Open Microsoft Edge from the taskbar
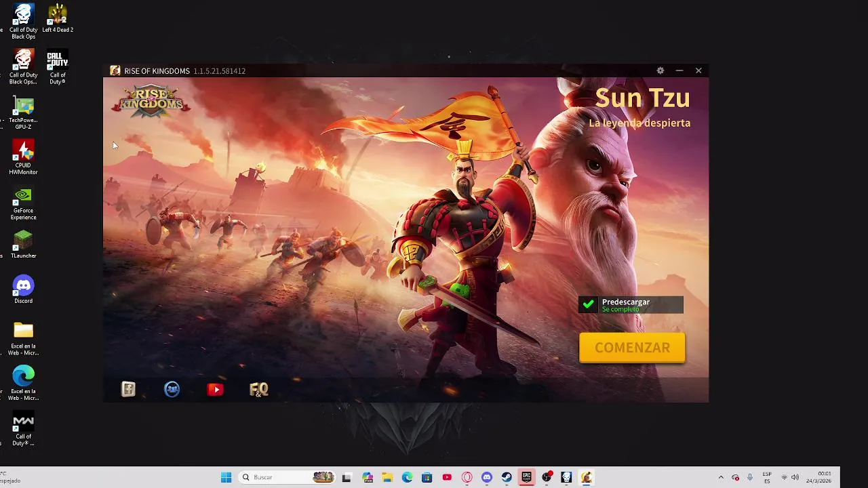868x488 pixels. tap(407, 477)
